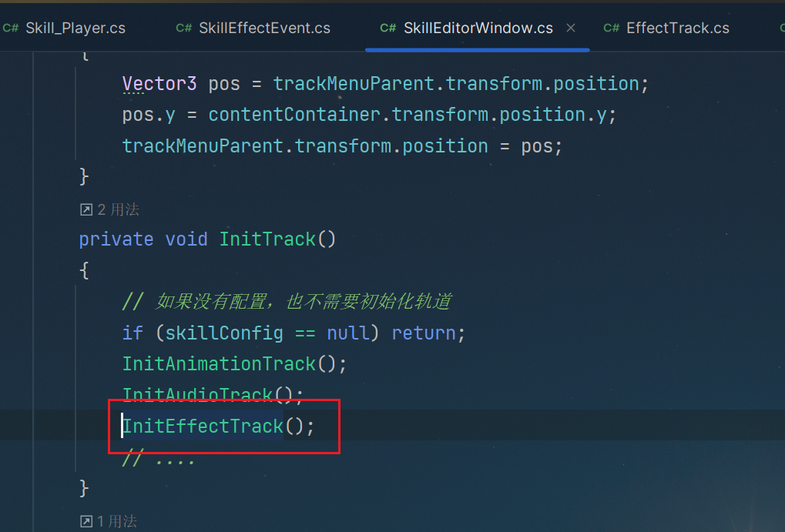Click the skillConfig variable in the if statement

pyautogui.click(x=223, y=333)
